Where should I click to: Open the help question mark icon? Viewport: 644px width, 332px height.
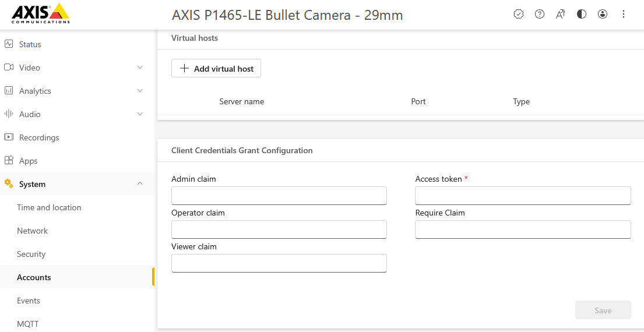click(x=540, y=15)
